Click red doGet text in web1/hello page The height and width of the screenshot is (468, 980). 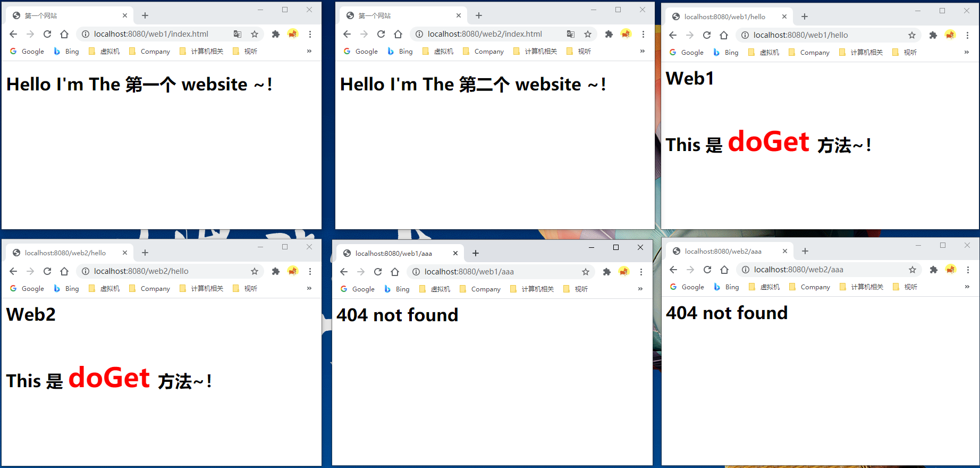(x=768, y=141)
